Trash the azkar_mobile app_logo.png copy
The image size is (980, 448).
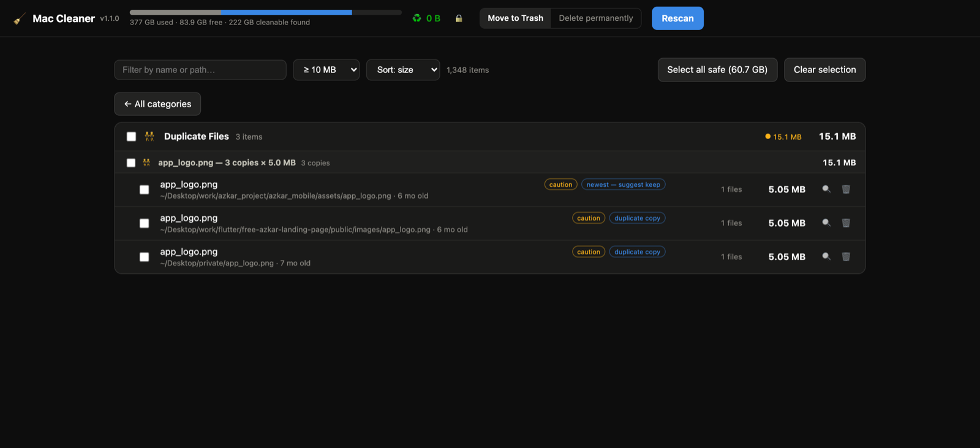846,189
